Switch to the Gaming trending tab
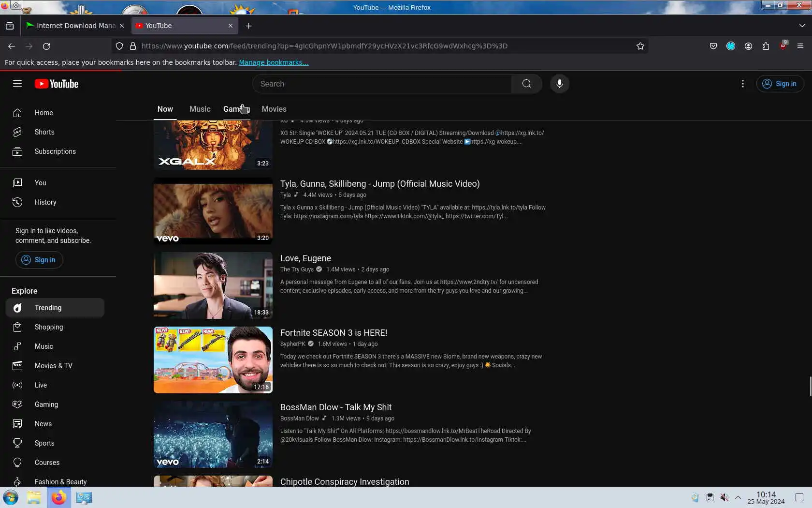The image size is (812, 508). pos(236,109)
